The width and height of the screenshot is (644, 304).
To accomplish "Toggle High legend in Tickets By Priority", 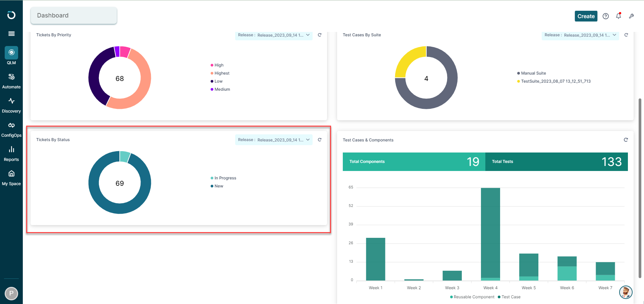I will click(217, 65).
